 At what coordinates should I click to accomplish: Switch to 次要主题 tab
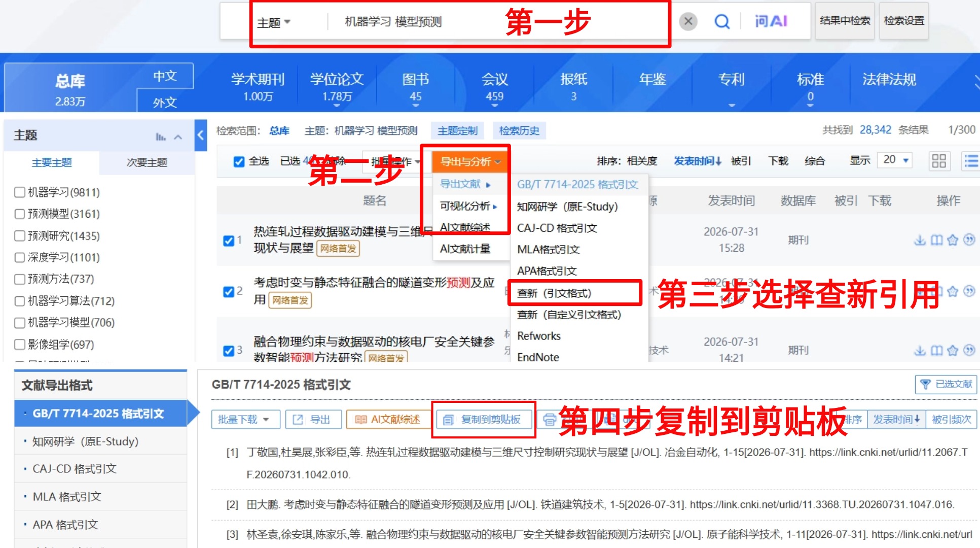[x=147, y=162]
